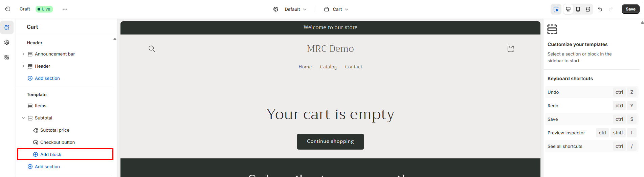This screenshot has width=644, height=177.
Task: Select the Subtotal section
Action: (43, 118)
